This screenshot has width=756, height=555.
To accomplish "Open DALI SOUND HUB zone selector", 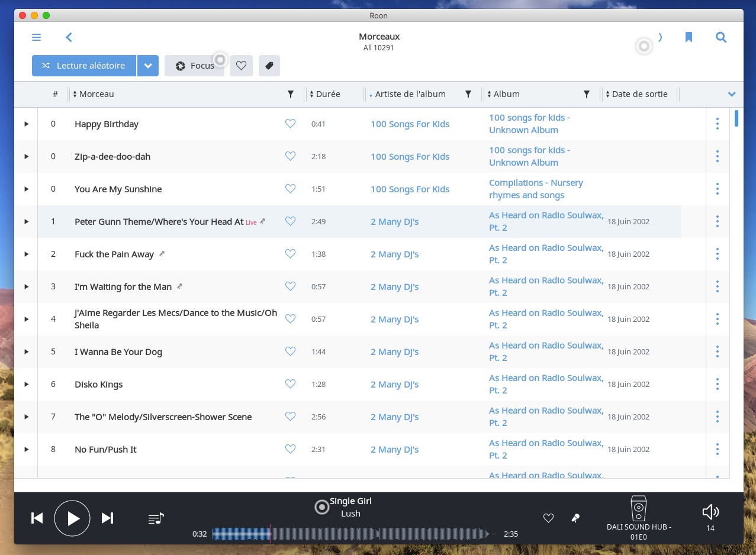I will pos(639,519).
